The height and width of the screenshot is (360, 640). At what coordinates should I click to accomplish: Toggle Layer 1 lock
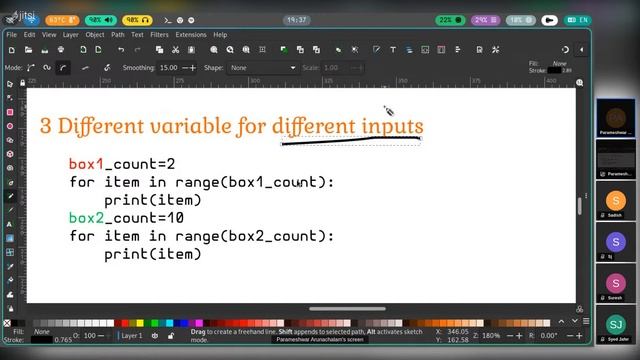(171, 336)
